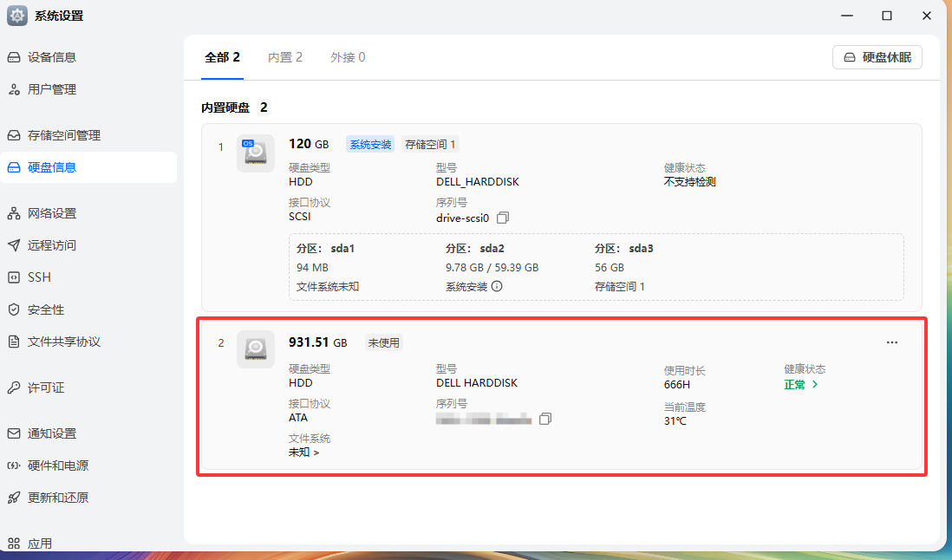Open 安全性 settings
The height and width of the screenshot is (560, 952).
point(46,309)
